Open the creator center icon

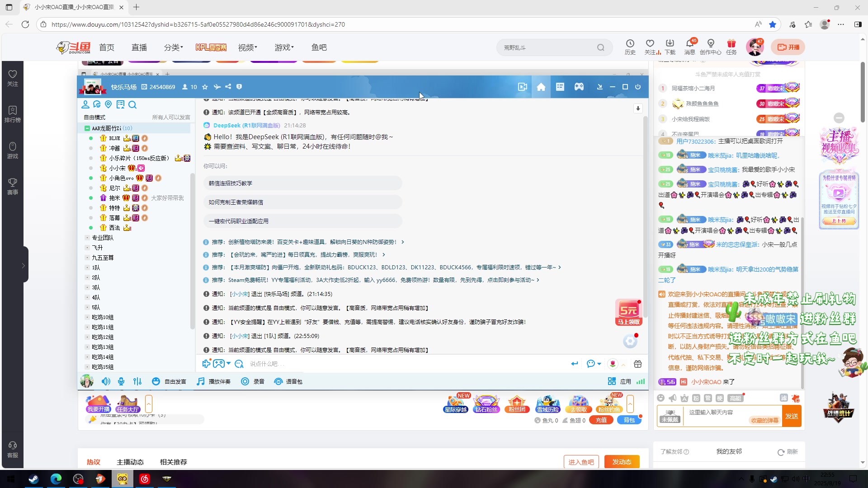[711, 47]
